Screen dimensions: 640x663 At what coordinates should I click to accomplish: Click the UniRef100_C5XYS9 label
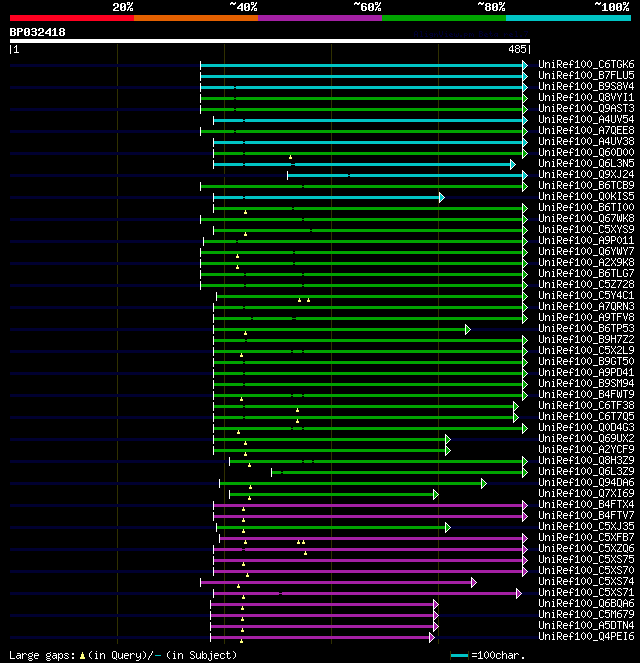pyautogui.click(x=586, y=229)
